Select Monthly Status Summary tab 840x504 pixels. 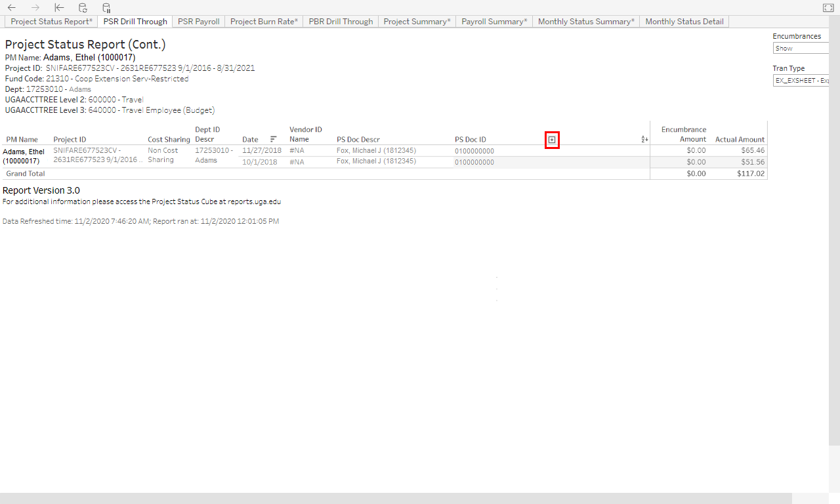pos(587,22)
